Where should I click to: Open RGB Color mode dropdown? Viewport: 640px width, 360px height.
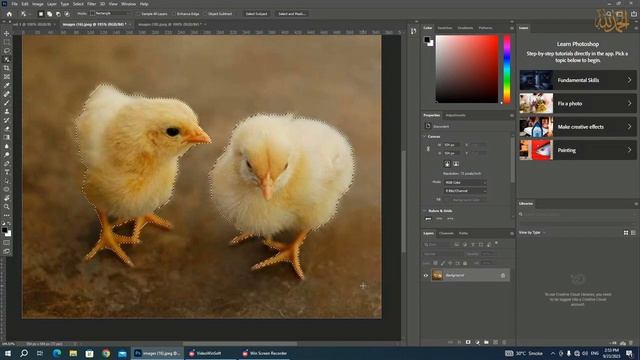pyautogui.click(x=465, y=182)
